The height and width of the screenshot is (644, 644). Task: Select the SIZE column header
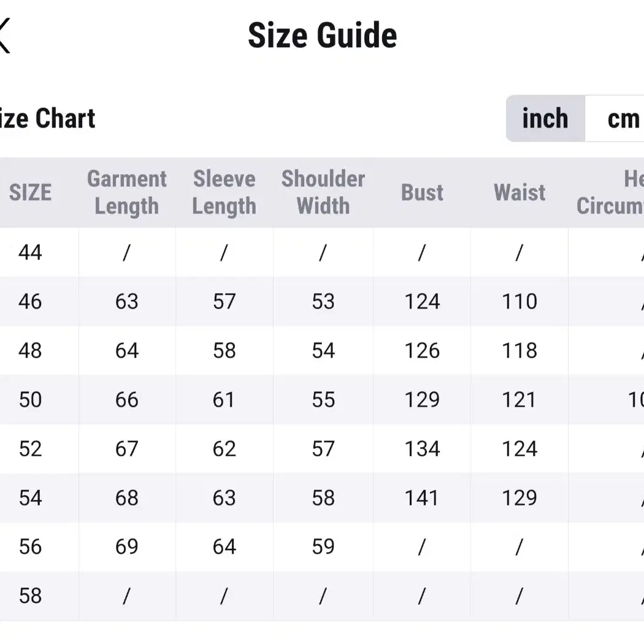[31, 192]
